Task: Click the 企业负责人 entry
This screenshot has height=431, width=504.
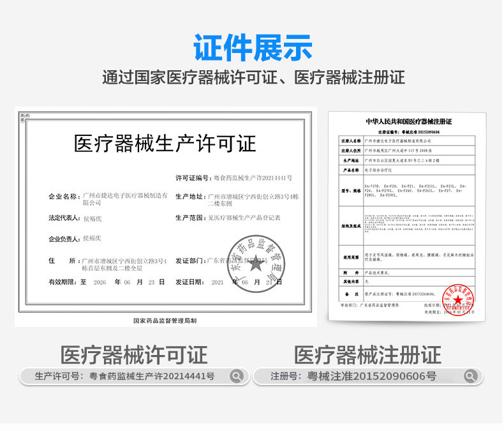Action: click(x=75, y=239)
